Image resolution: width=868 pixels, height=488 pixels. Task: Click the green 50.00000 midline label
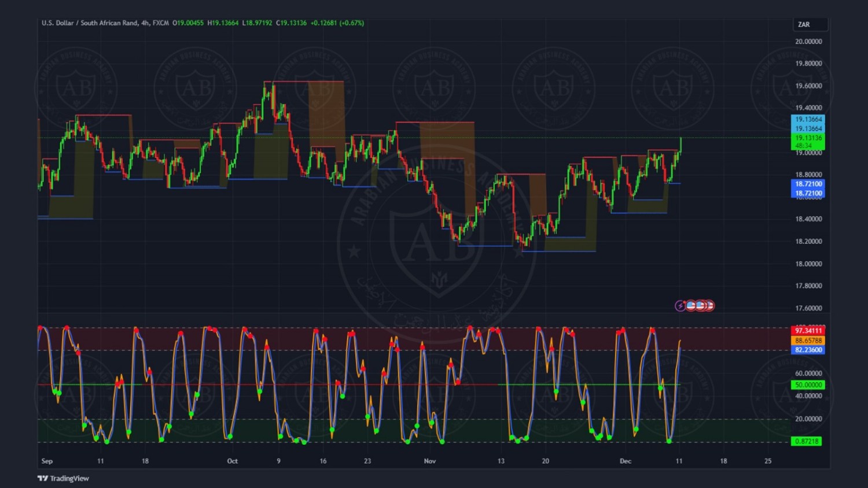click(808, 385)
